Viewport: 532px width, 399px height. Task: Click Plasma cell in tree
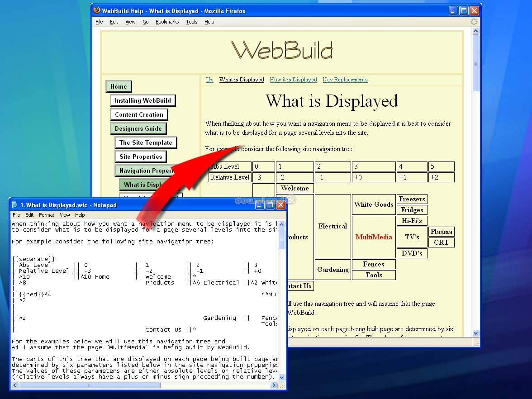coord(442,232)
